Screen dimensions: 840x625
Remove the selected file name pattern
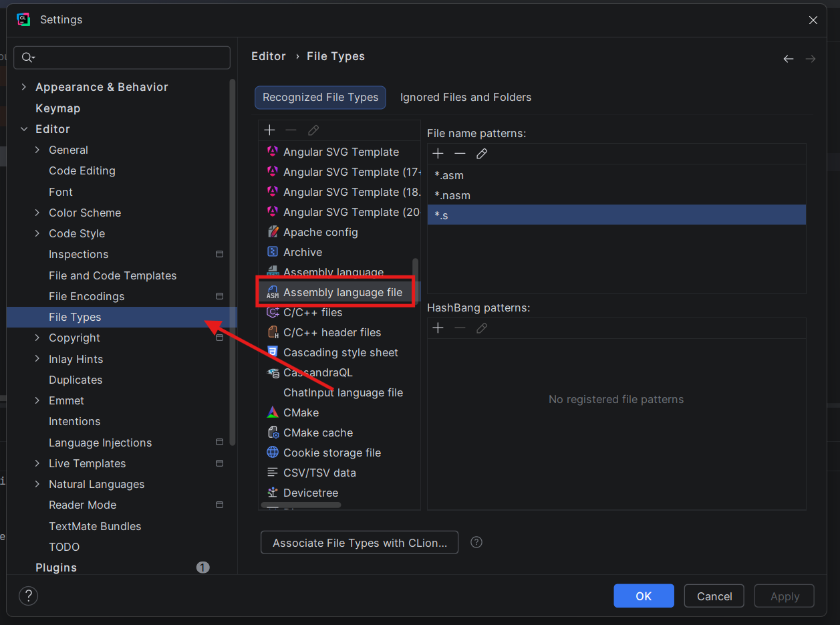tap(460, 154)
